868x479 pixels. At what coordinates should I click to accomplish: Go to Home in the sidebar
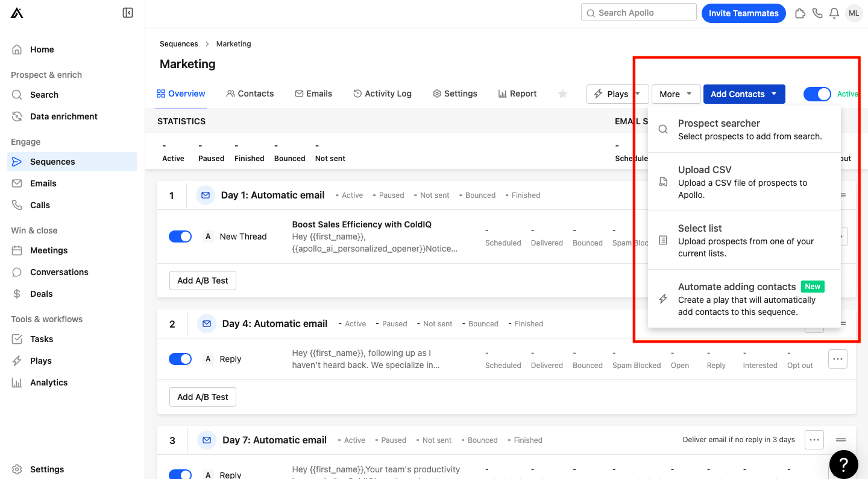tap(72, 49)
